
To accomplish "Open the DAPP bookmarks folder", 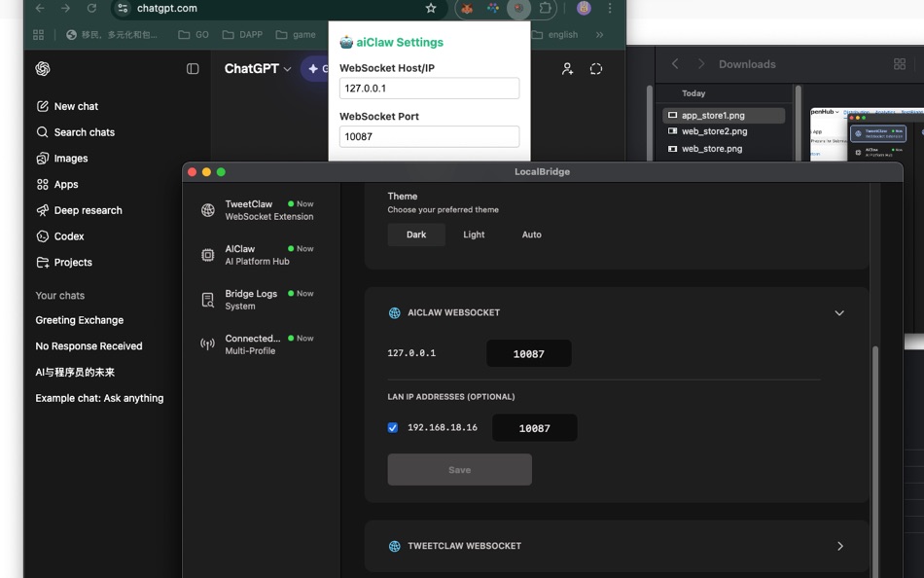I will pos(242,35).
